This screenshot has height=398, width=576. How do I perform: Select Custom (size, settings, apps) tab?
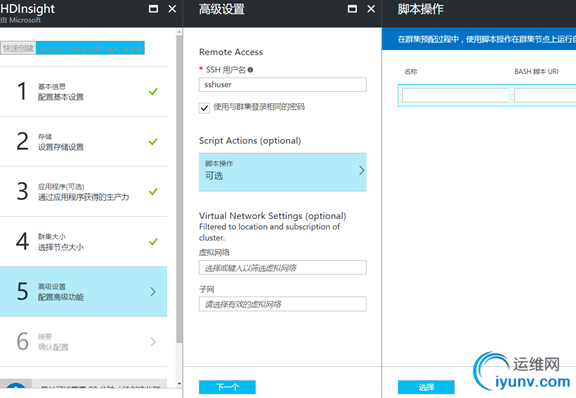90,48
